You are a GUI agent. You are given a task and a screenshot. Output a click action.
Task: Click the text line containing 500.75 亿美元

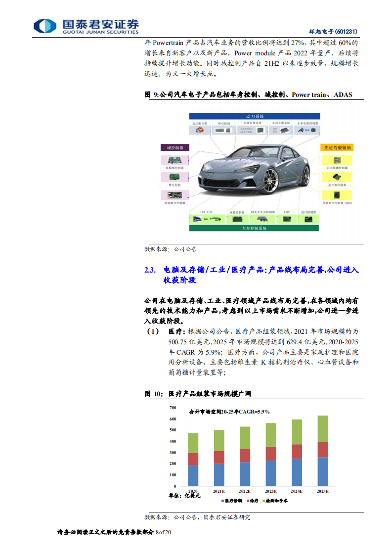263,342
